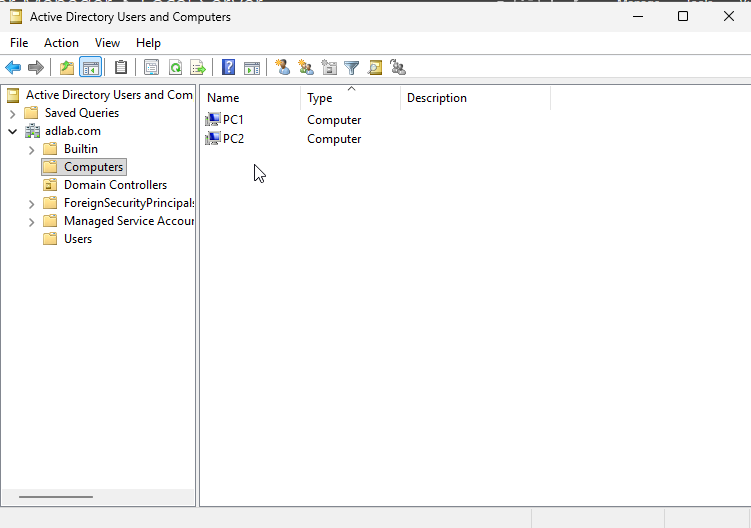Maximize the Active Directory window

click(683, 16)
